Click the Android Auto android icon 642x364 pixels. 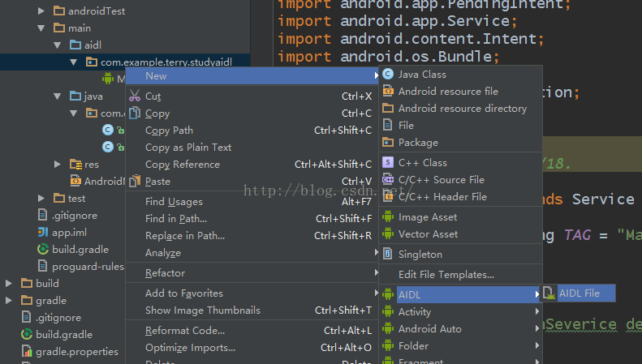388,328
